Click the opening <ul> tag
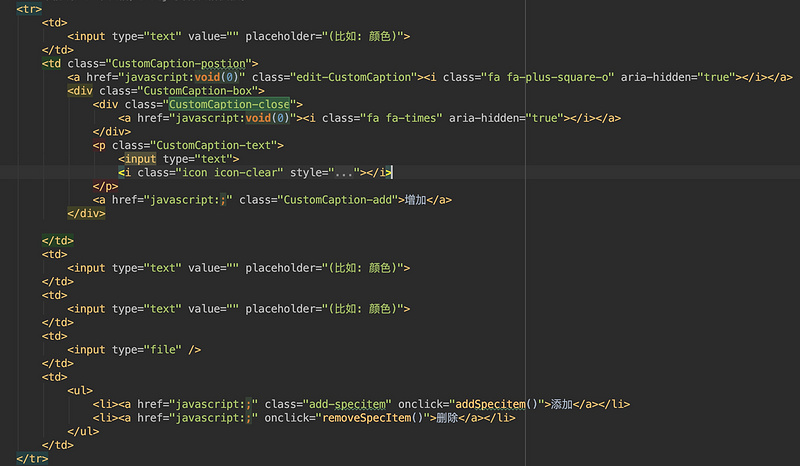 (80, 390)
